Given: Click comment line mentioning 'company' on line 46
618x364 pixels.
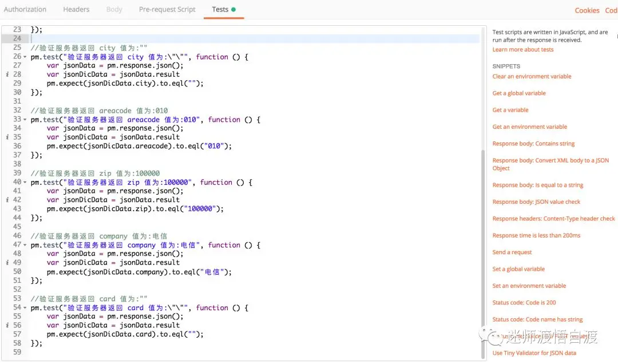Looking at the screenshot, I should (99, 236).
